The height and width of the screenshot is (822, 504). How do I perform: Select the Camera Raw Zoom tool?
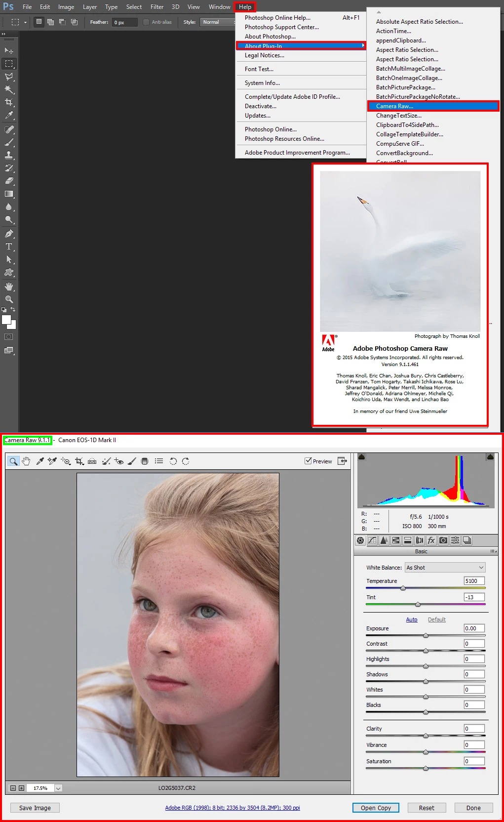click(13, 461)
